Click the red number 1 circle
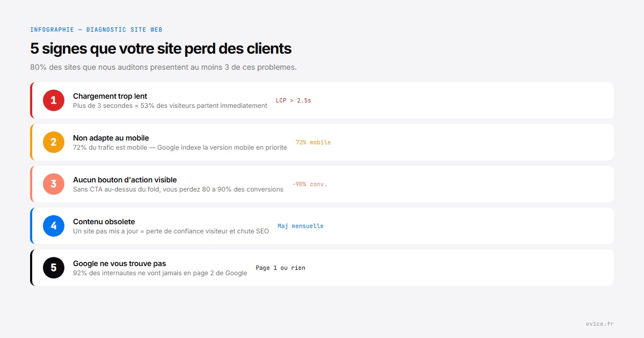 [x=54, y=100]
